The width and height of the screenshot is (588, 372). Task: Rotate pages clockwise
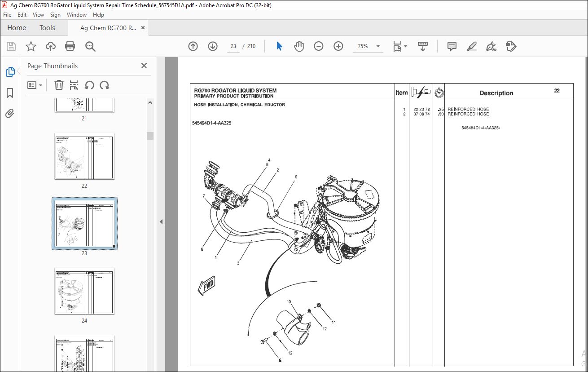point(105,85)
